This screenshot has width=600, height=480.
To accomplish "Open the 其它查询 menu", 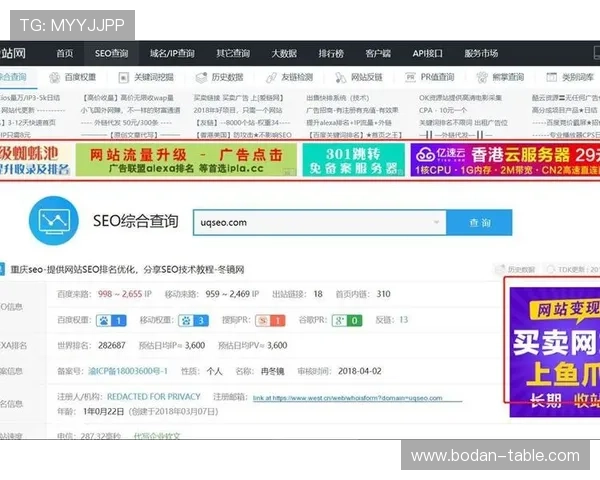I will tap(233, 53).
